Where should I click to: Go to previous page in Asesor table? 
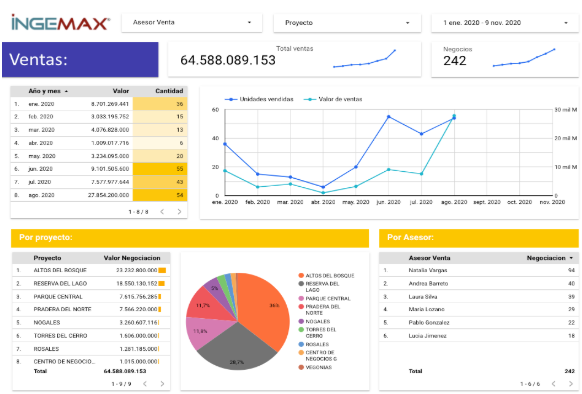553,384
